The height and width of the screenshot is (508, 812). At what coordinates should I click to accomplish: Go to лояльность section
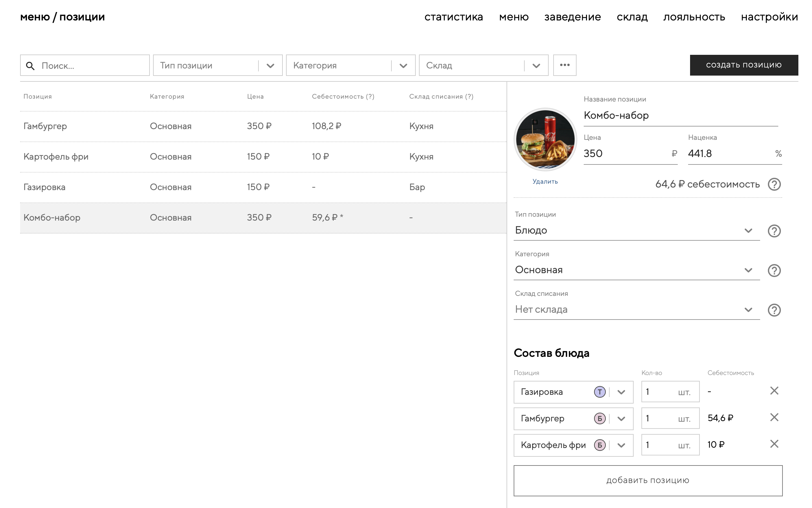[694, 17]
